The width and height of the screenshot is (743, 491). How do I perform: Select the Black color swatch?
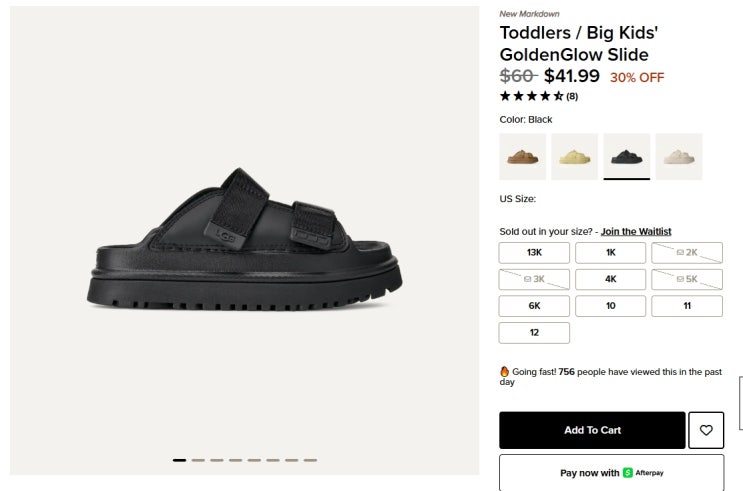pyautogui.click(x=626, y=156)
